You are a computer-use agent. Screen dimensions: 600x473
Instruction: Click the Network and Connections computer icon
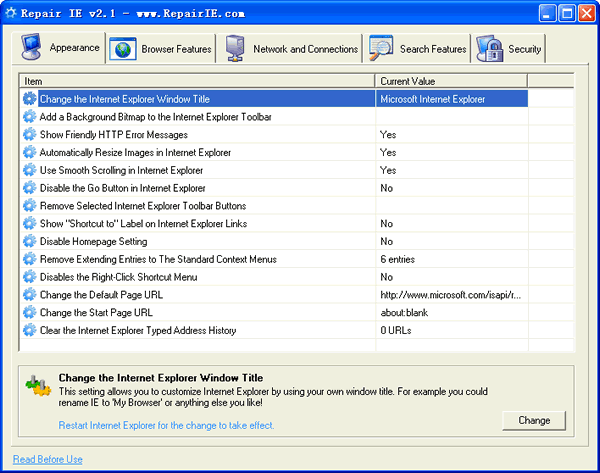click(x=235, y=49)
